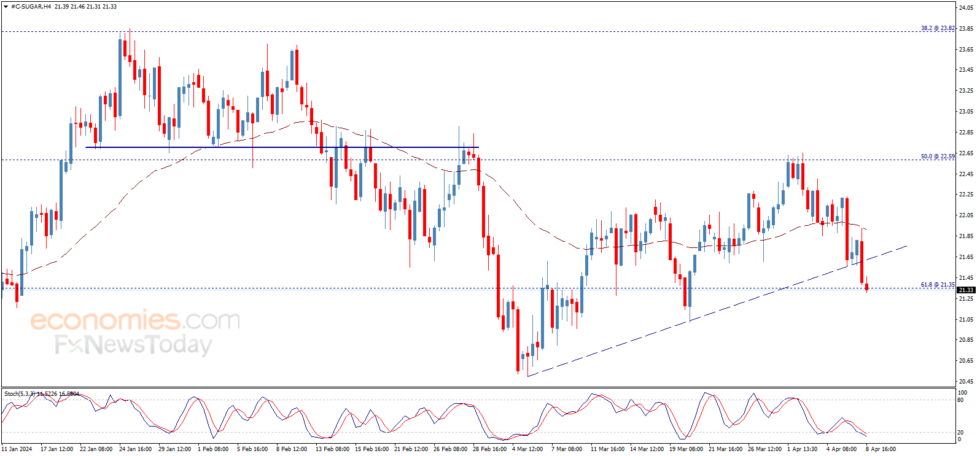
Task: Select the 50.0 @ 22.59 Fibonacci label
Action: click(x=938, y=157)
